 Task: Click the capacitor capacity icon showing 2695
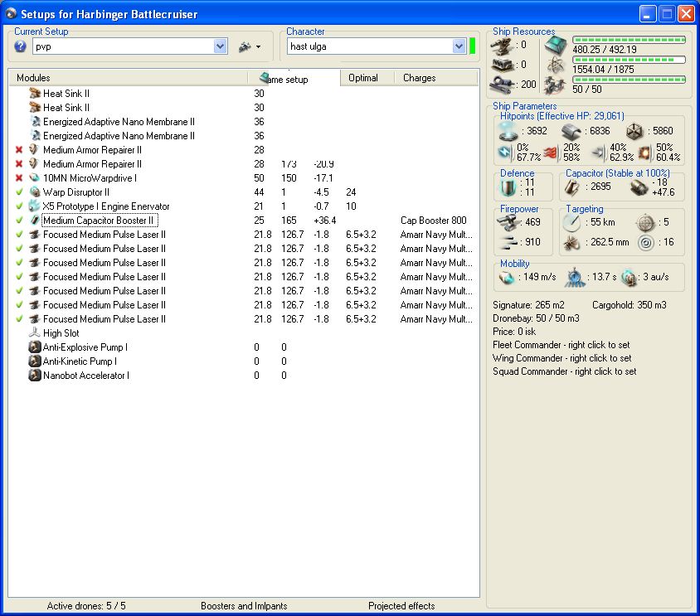click(x=572, y=187)
